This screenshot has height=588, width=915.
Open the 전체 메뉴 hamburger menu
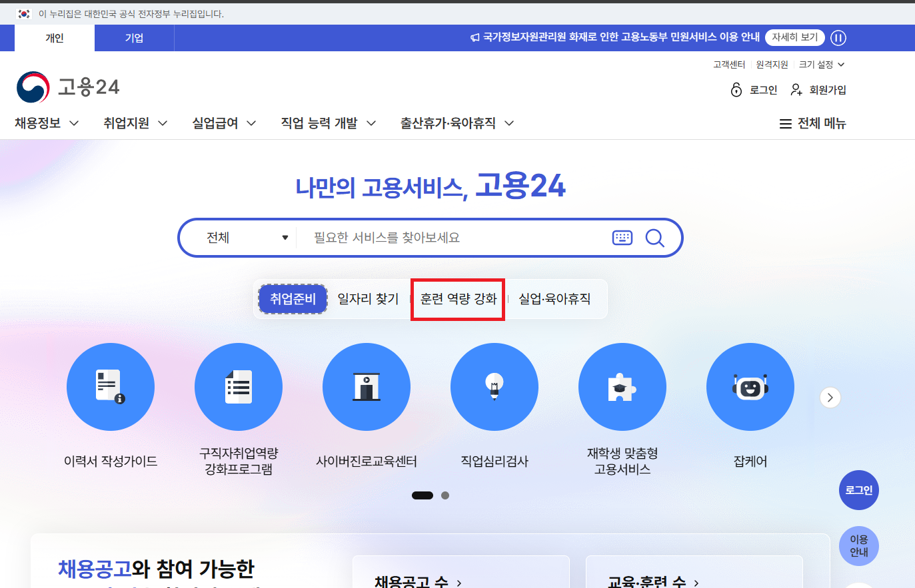tap(812, 123)
